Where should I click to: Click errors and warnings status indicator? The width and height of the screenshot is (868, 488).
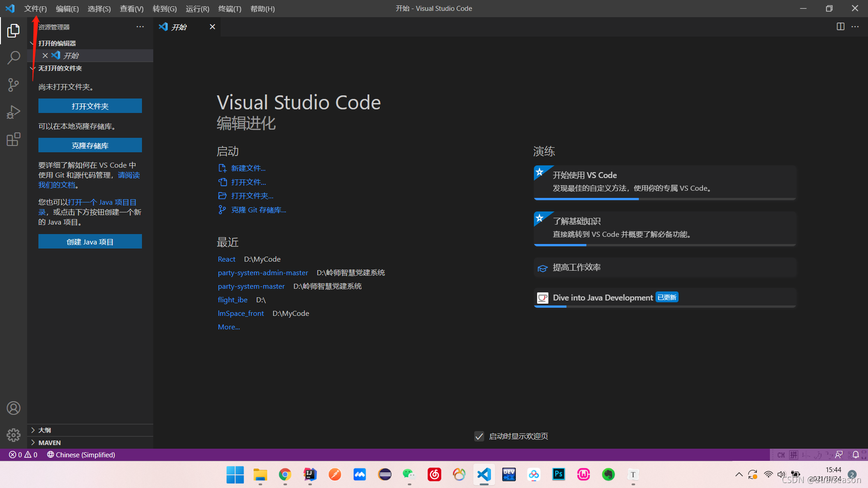point(24,455)
